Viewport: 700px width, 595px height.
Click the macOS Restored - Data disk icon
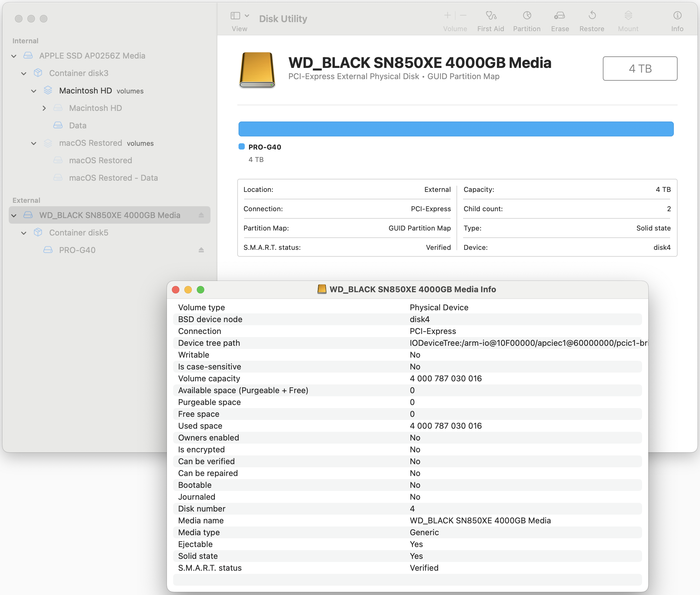(58, 178)
